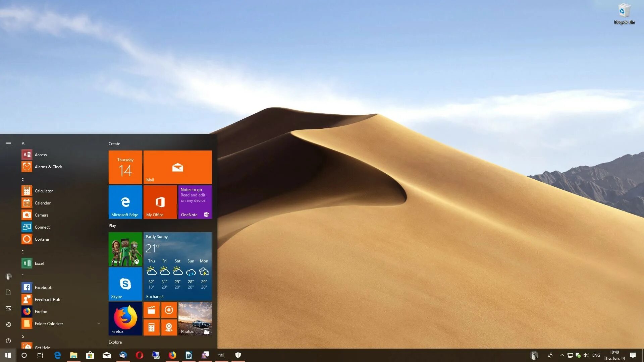Open the Photos tile
Viewport: 644px width, 362px height.
(195, 318)
